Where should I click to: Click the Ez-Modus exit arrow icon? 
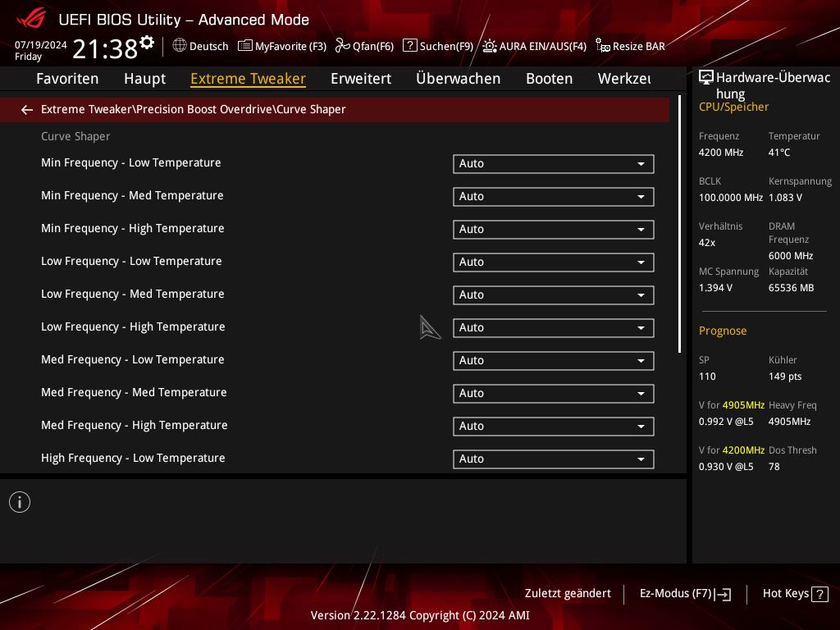(x=723, y=594)
